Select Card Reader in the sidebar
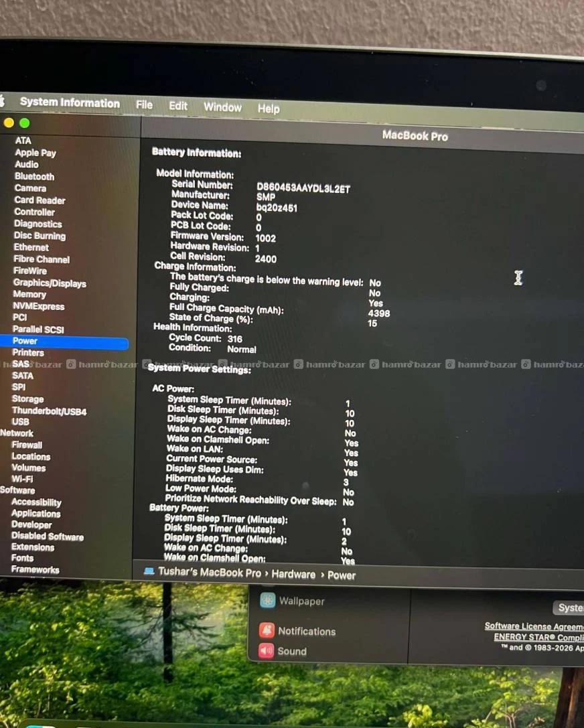Image resolution: width=584 pixels, height=728 pixels. (x=40, y=200)
